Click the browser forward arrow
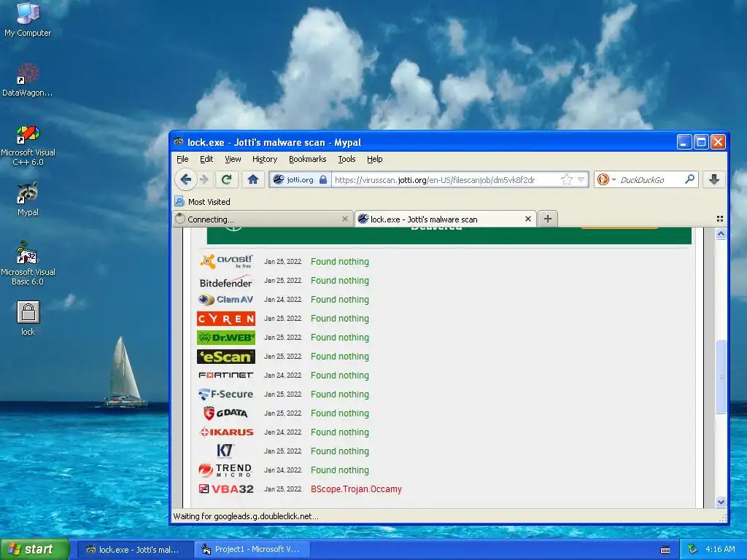The height and width of the screenshot is (560, 747). click(x=204, y=179)
